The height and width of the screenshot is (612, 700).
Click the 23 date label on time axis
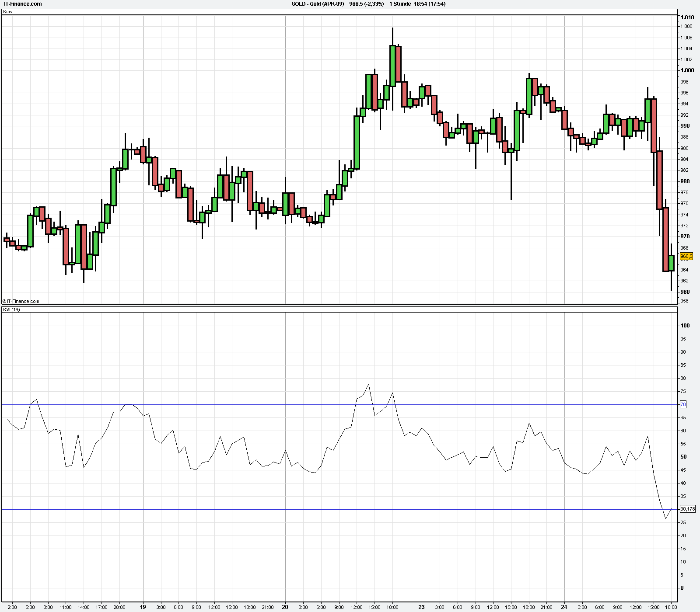pos(421,607)
